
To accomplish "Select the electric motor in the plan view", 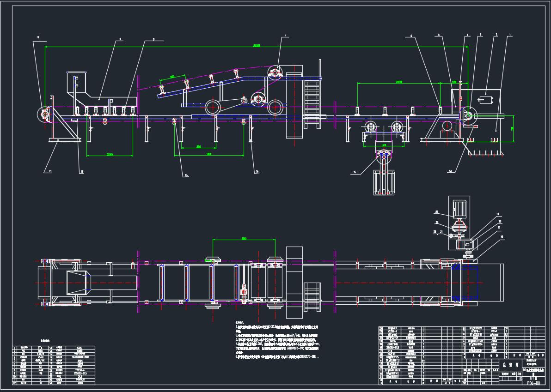I will coord(459,206).
